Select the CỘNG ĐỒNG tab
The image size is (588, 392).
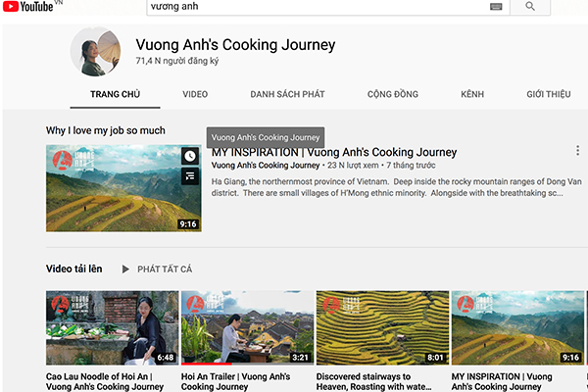[x=392, y=94]
